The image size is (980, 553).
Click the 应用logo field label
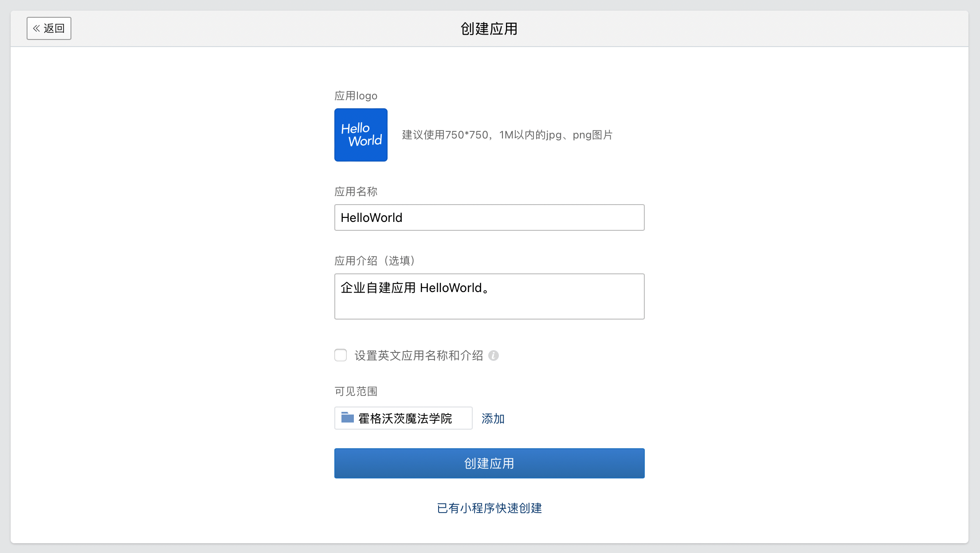(356, 96)
